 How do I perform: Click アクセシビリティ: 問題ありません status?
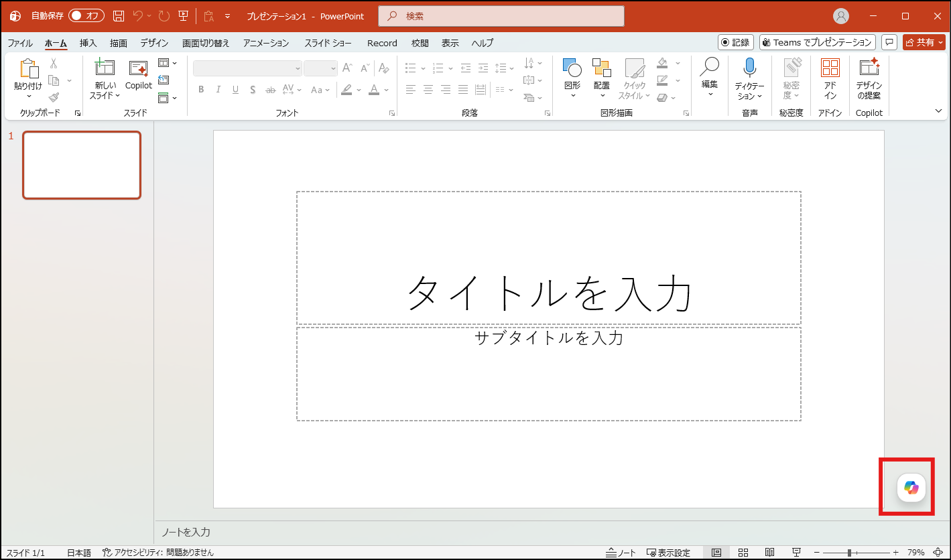coord(158,553)
